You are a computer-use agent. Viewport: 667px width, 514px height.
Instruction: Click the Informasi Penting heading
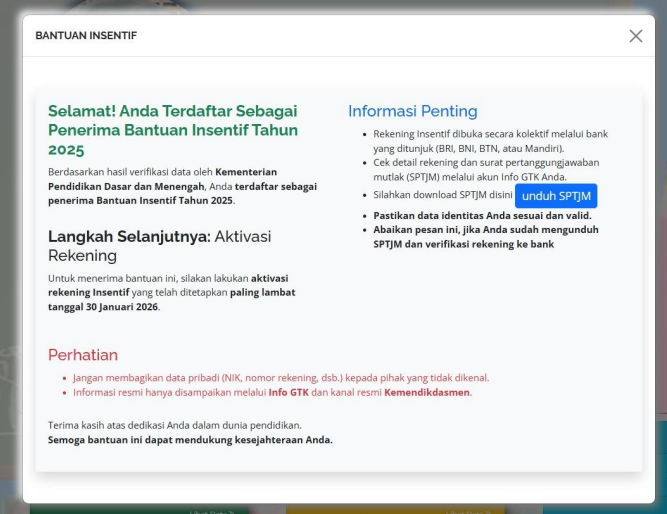coord(412,111)
